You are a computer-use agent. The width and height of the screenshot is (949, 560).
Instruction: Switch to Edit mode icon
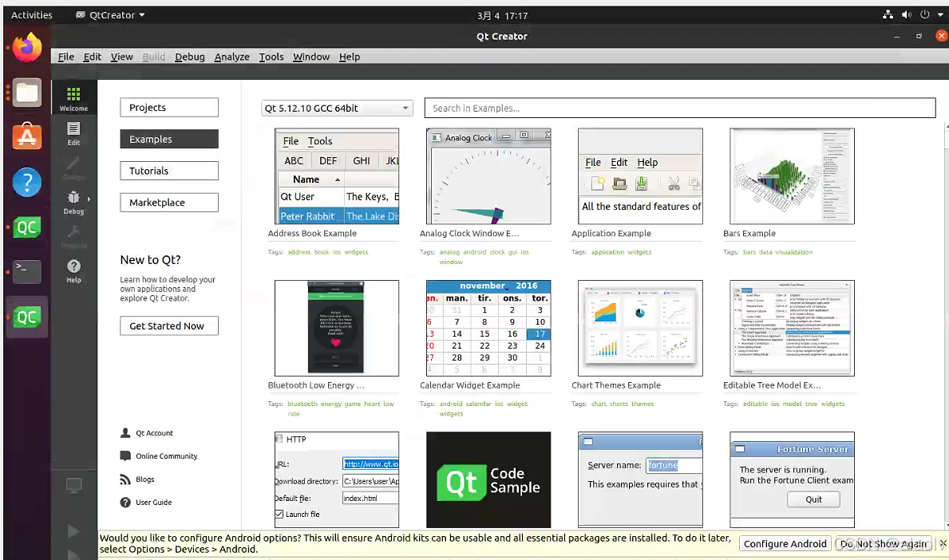point(73,133)
